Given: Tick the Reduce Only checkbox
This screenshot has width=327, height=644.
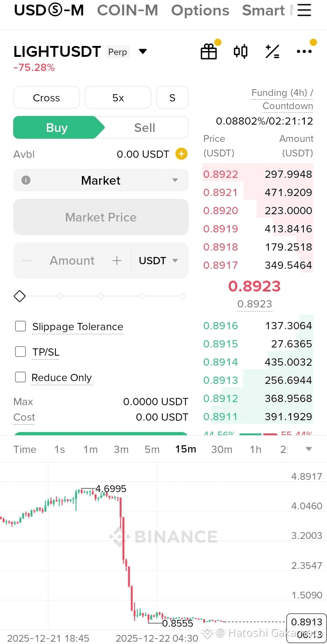Looking at the screenshot, I should 20,377.
